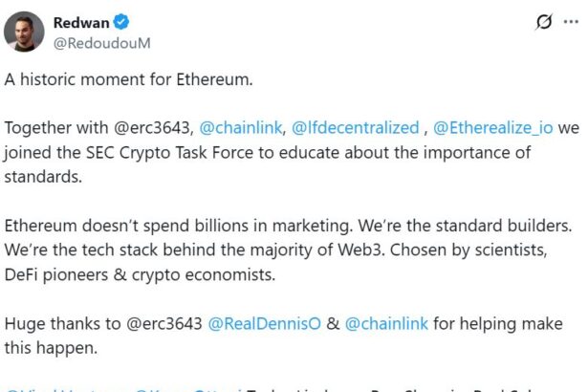Screen dimensions: 588x392
Task: Open the first @chainlink mention link
Action: 241,127
